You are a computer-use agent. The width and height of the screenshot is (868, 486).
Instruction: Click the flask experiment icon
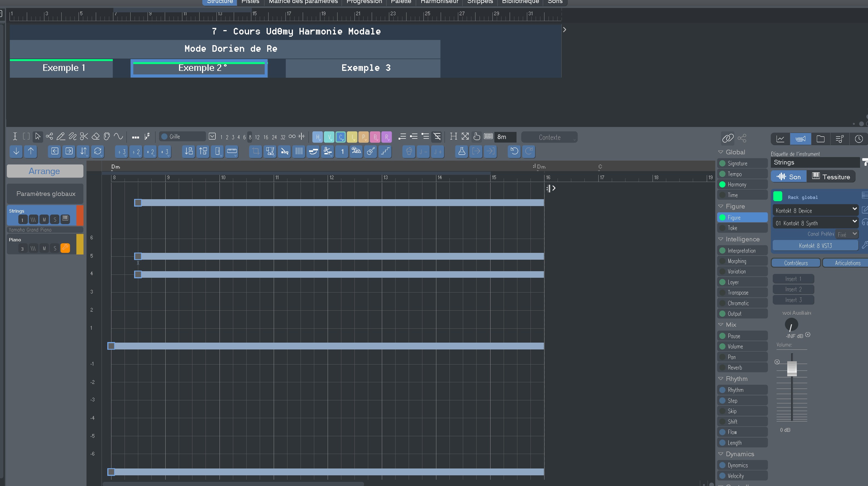click(x=462, y=151)
